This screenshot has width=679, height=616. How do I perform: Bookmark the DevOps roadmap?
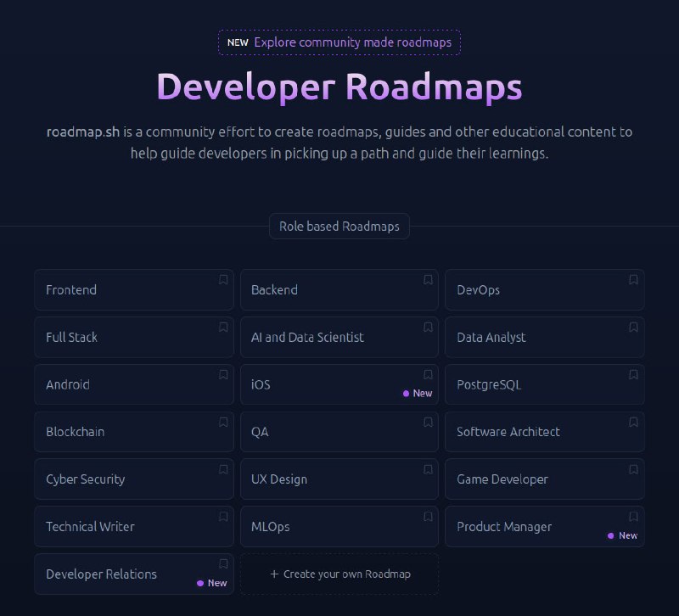633,280
